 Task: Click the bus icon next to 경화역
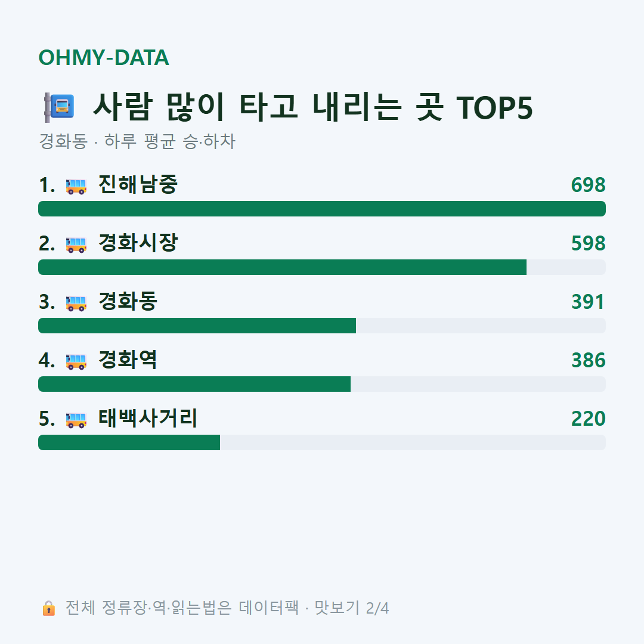coord(76,362)
